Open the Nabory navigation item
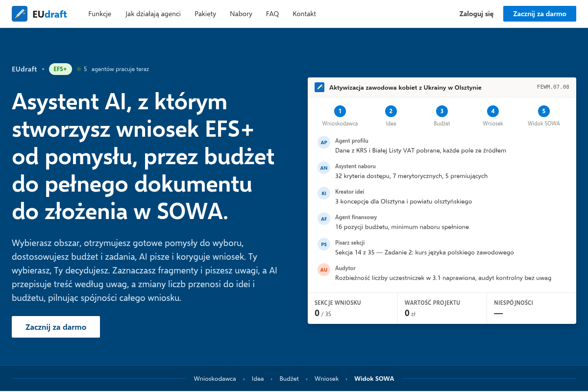This screenshot has height=392, width=588. (x=241, y=14)
